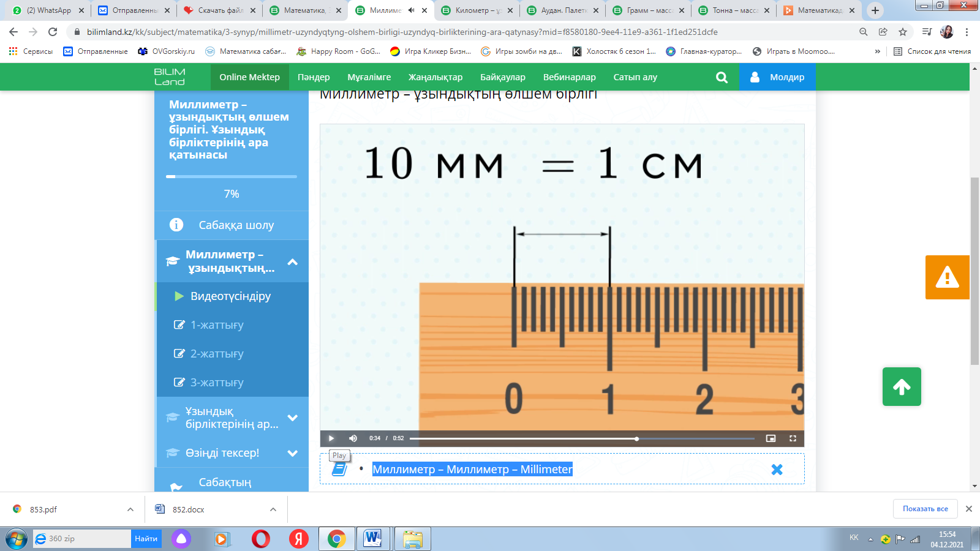980x551 pixels.
Task: Reload the page with the refresh button
Action: pyautogui.click(x=53, y=32)
